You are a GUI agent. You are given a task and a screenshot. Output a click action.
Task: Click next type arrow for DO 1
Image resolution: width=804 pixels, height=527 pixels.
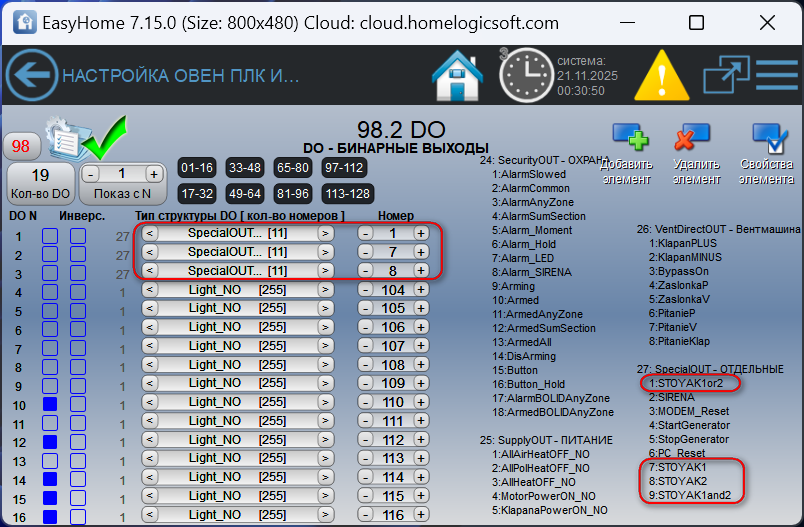click(x=325, y=233)
